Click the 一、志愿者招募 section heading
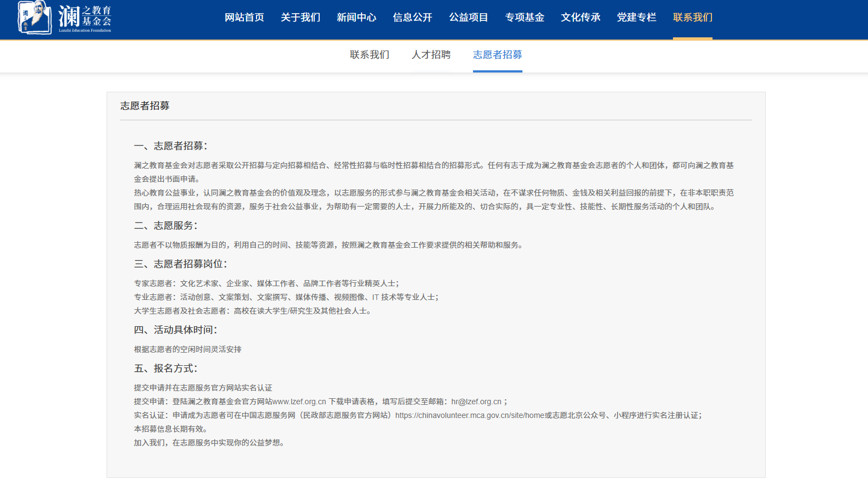 pos(170,146)
